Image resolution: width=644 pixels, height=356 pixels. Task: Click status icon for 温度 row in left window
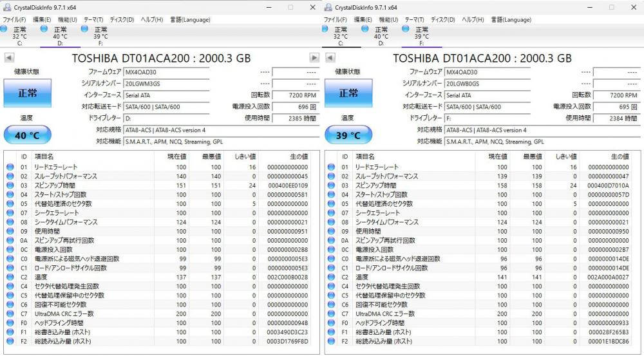[10, 277]
